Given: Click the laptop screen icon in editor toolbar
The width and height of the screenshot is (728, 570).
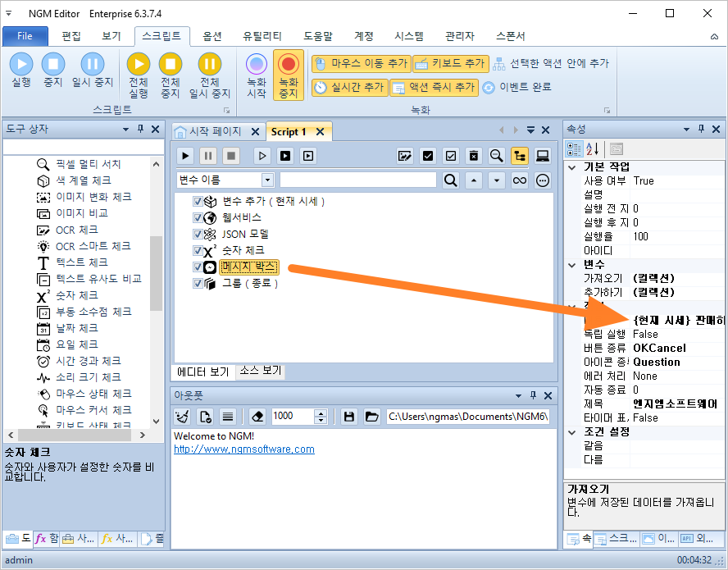Looking at the screenshot, I should (542, 156).
